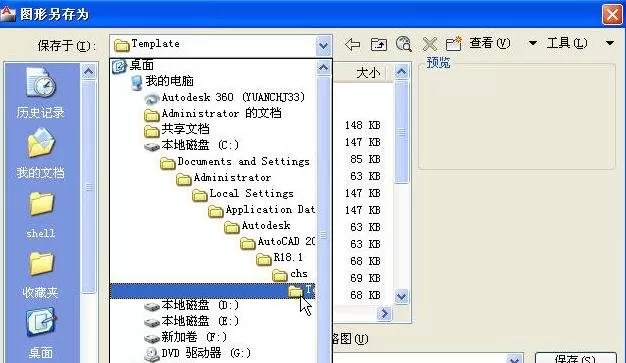Open 收藏夹 in places sidebar
Screen dimensions: 626x363
[41, 275]
